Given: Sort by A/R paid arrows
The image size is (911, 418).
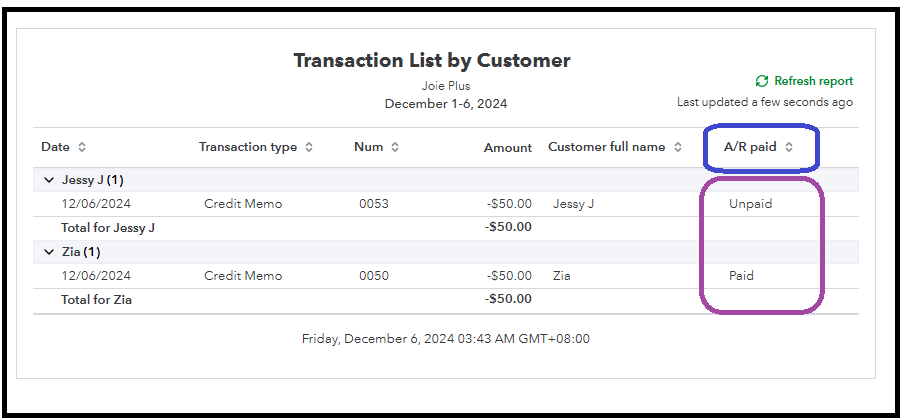Looking at the screenshot, I should coord(789,147).
